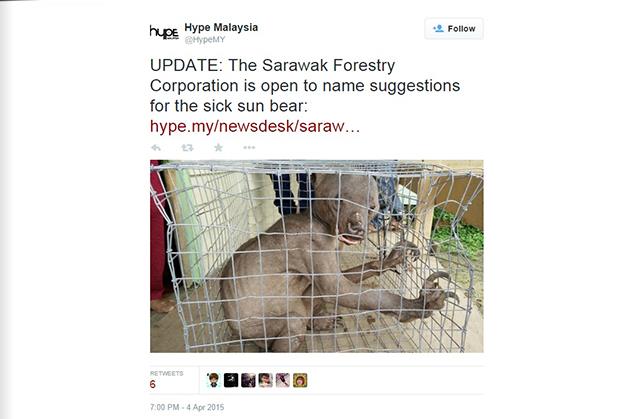Open second retweeter's black avatar
Viewport: 620px width, 419px height.
(231, 380)
